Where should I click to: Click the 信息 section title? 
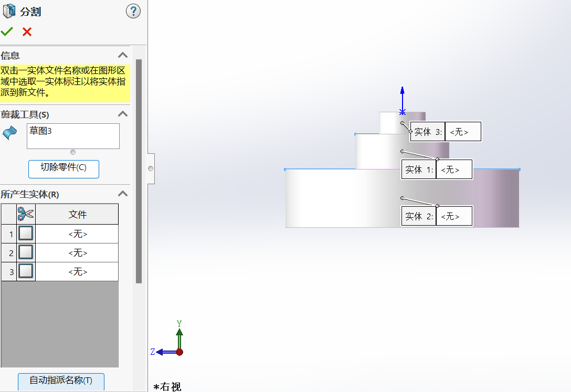[x=10, y=56]
